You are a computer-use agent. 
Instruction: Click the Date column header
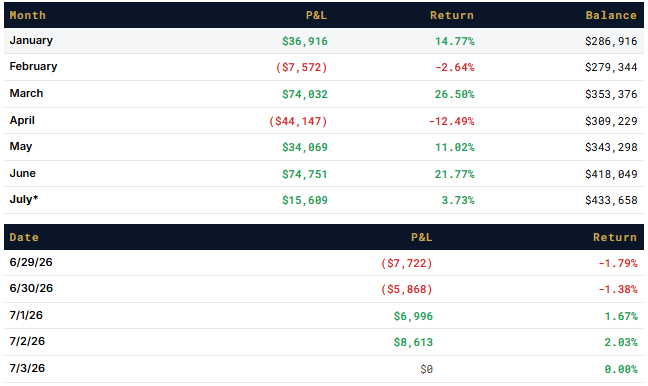(x=24, y=237)
